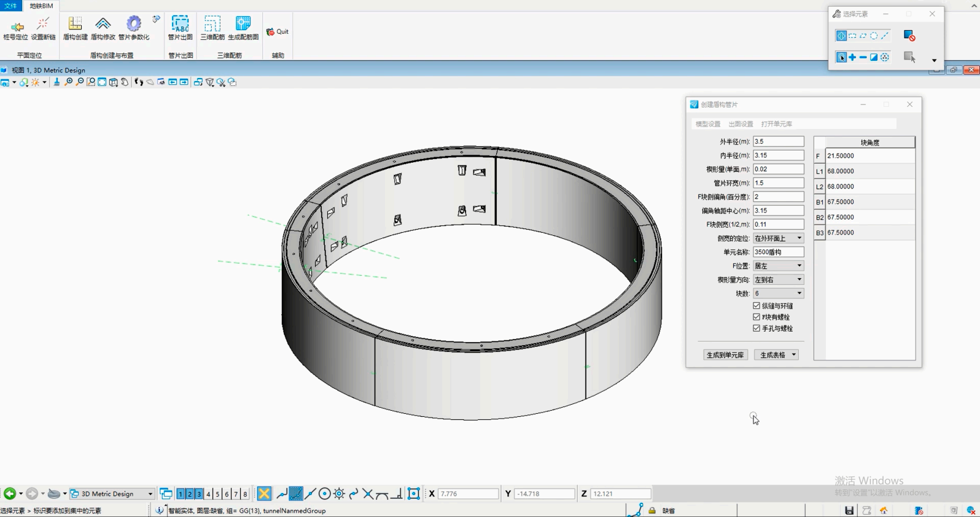Expand the 侧宽的定位 dropdown

click(x=799, y=238)
